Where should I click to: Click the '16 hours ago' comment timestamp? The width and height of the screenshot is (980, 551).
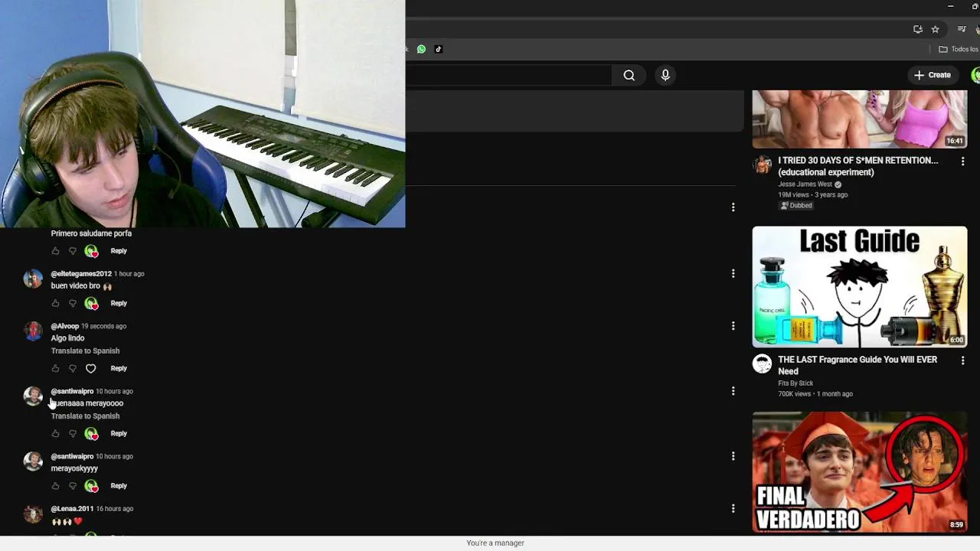click(x=114, y=508)
